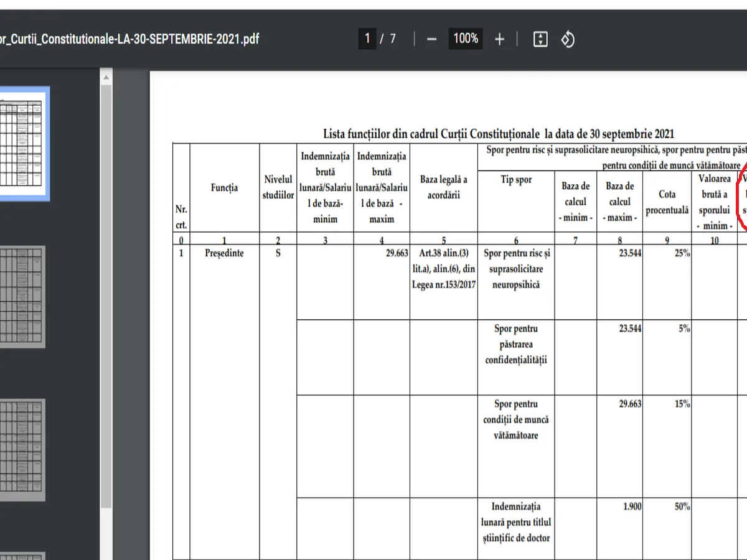Click the thumbnail sidebar scrollbar track
This screenshot has width=747, height=560.
(x=106, y=311)
